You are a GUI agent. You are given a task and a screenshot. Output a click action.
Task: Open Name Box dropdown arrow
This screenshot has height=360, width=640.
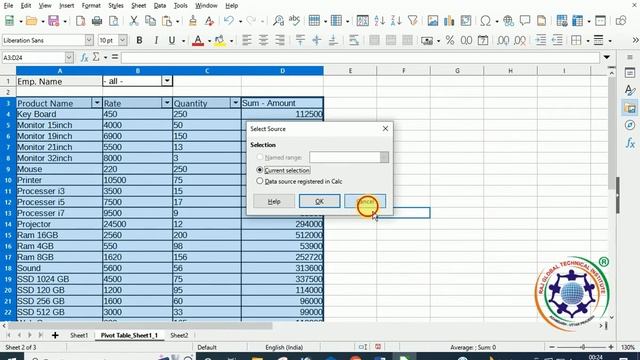point(69,58)
